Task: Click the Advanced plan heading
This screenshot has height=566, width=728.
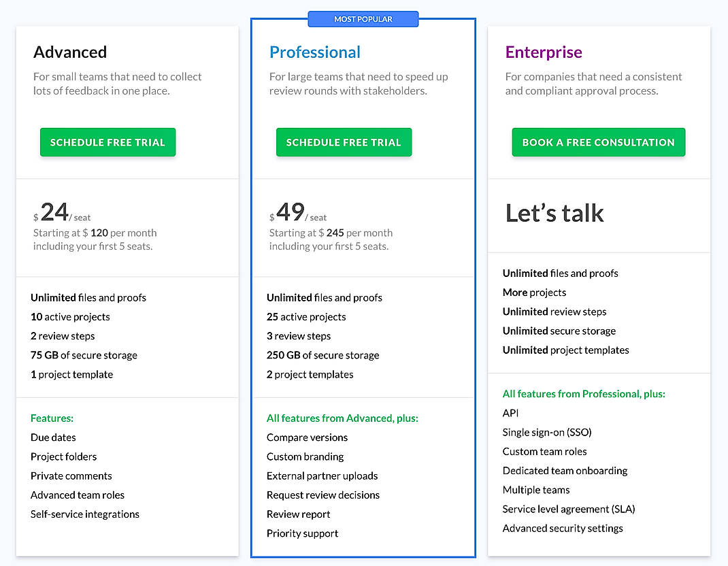Action: [70, 52]
